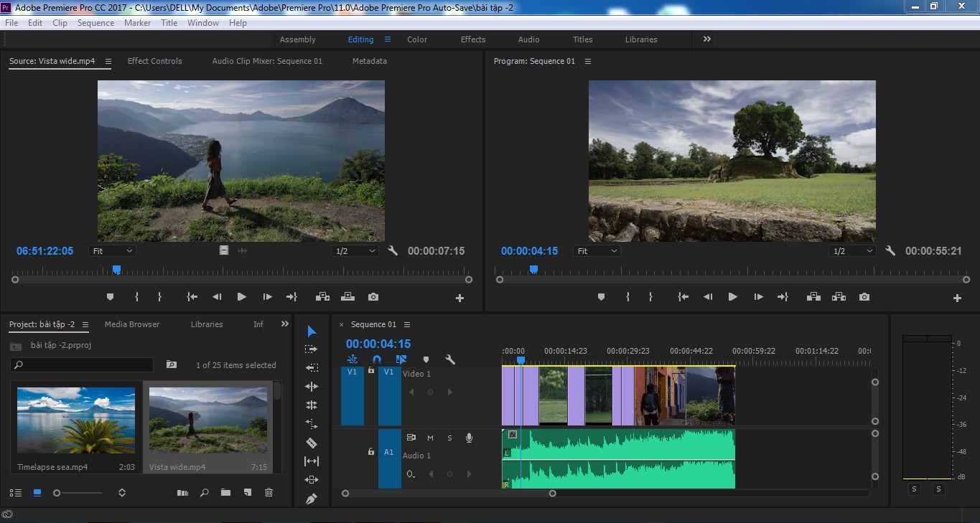Select the Timelapse sea.mp4 thumbnail
Viewport: 980px width, 523px height.
coord(76,420)
